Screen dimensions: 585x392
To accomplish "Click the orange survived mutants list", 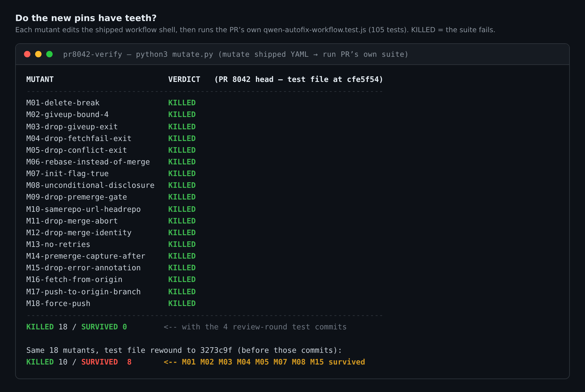I will pyautogui.click(x=264, y=362).
